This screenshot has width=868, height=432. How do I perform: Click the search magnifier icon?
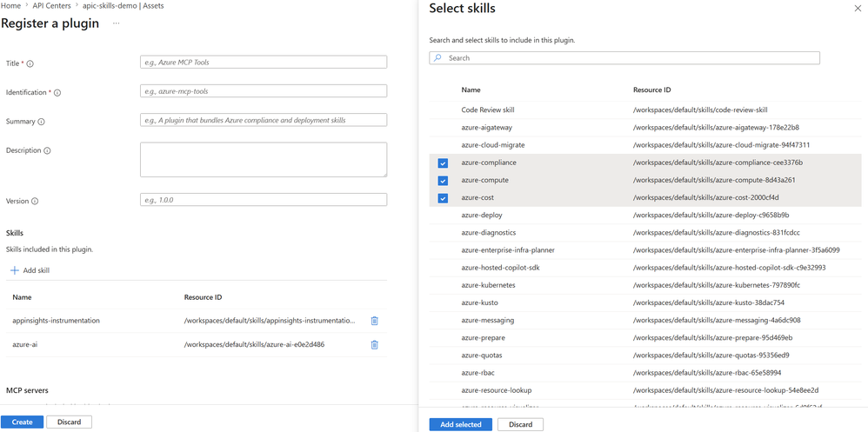pyautogui.click(x=437, y=57)
